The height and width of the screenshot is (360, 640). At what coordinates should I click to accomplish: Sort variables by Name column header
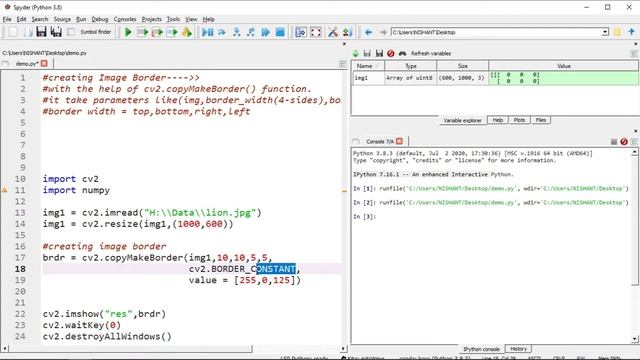[368, 66]
